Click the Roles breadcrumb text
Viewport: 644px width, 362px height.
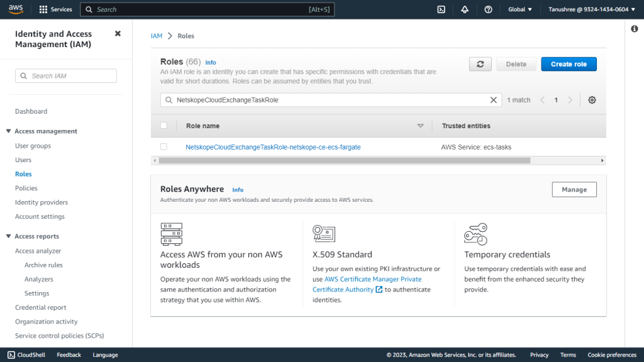point(186,36)
